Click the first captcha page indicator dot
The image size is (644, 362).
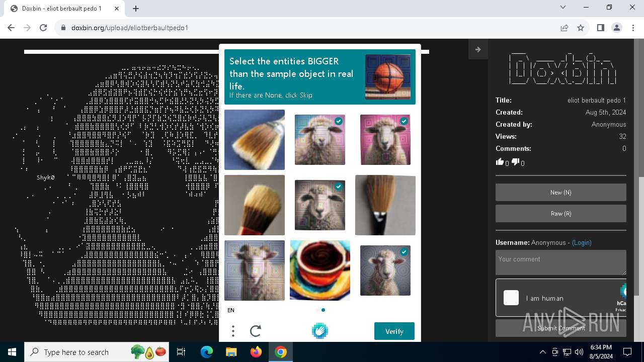pos(316,310)
